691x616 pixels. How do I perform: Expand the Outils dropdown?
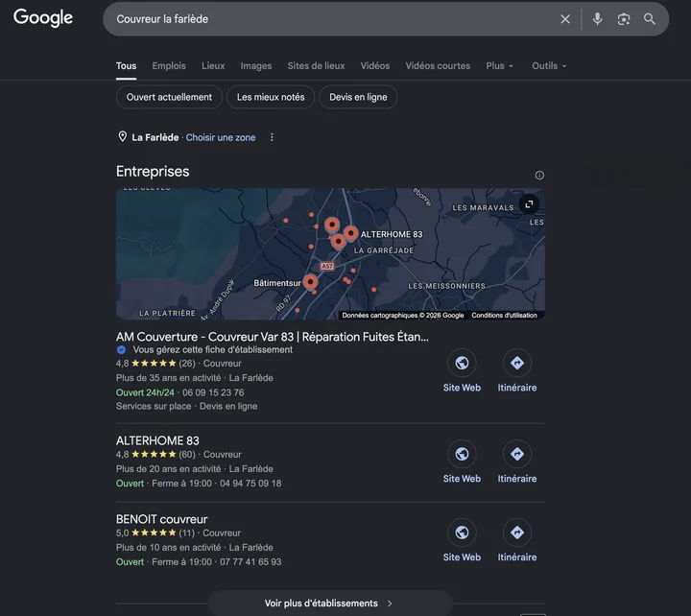tap(549, 66)
